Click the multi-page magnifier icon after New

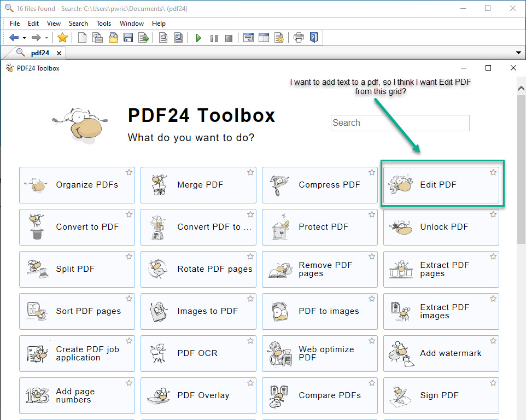tap(97, 38)
